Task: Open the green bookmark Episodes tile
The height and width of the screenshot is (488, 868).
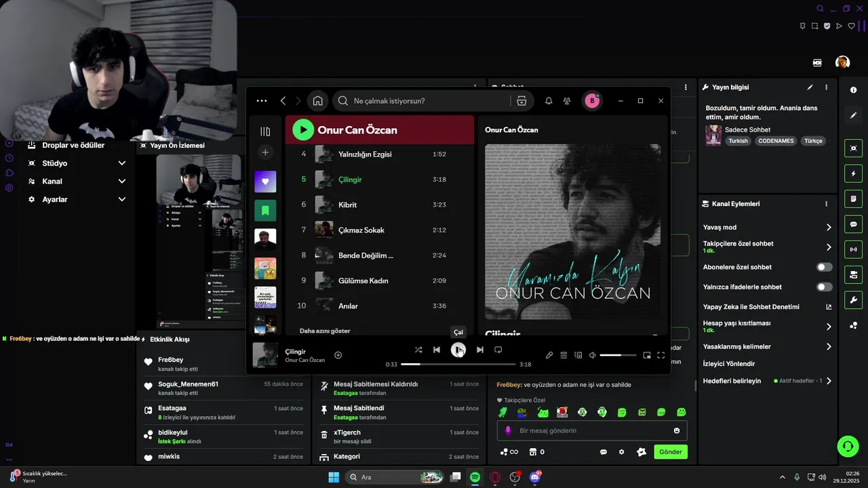Action: coord(265,211)
